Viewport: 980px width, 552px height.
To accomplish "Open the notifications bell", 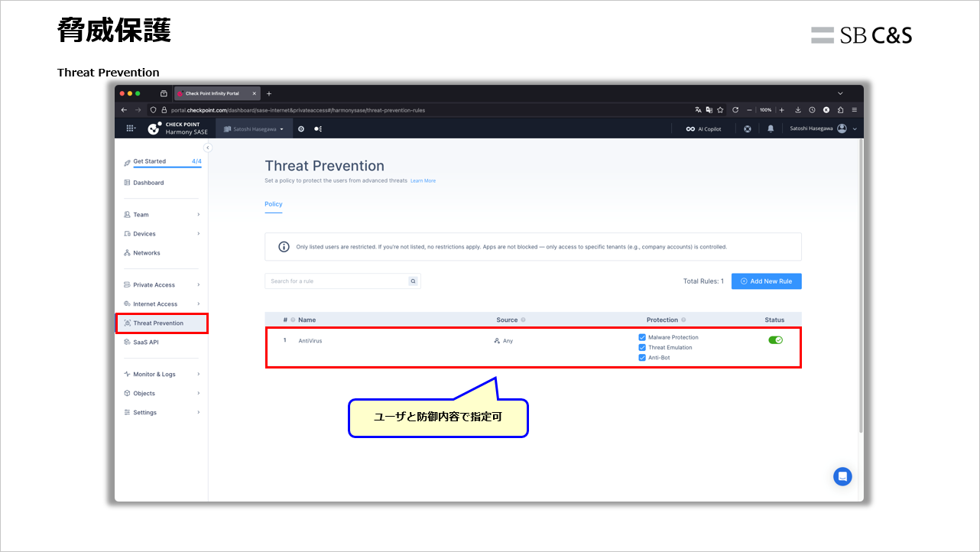I will tap(771, 129).
